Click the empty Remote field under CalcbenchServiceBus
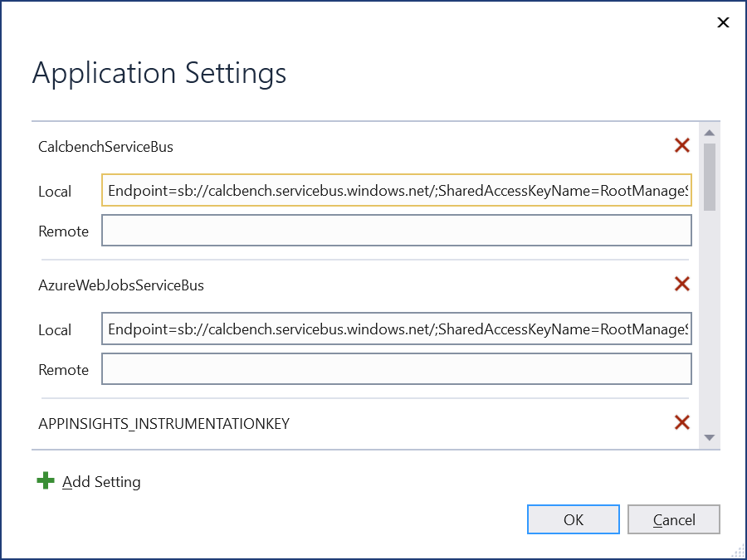 coord(396,230)
